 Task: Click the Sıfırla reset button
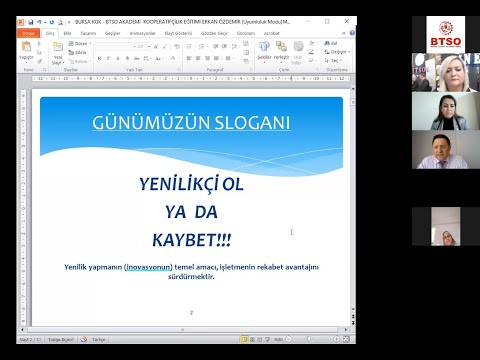77,52
